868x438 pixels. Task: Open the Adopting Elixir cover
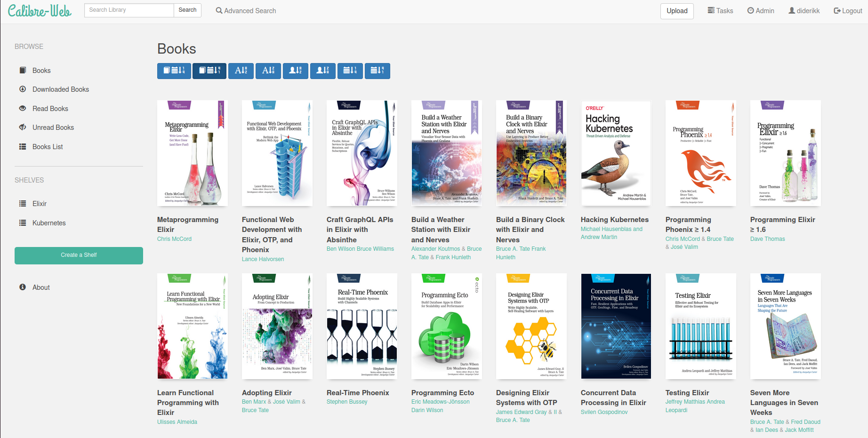coord(277,326)
